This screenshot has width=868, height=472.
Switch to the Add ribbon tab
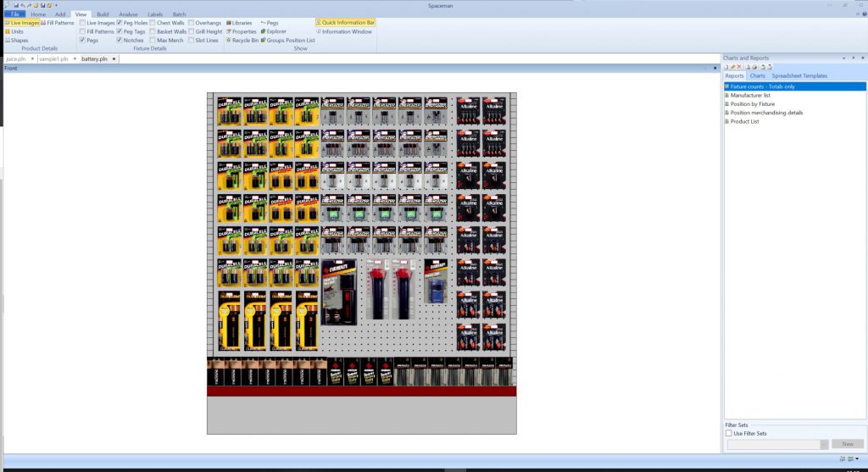point(60,14)
